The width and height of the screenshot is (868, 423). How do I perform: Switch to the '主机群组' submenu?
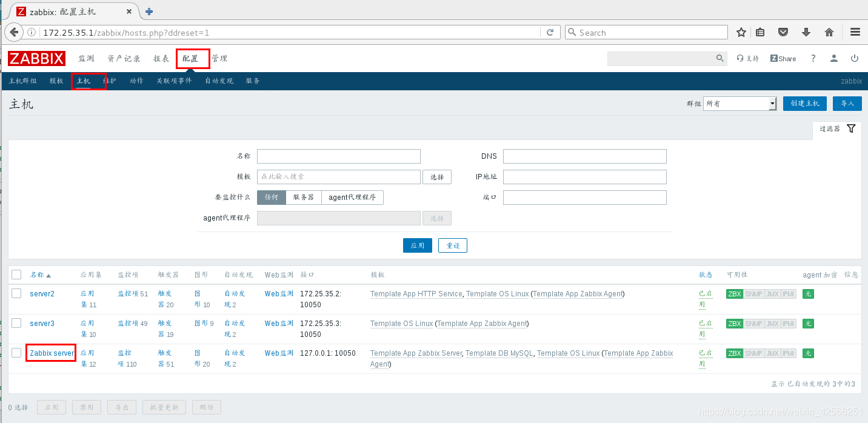coord(23,81)
